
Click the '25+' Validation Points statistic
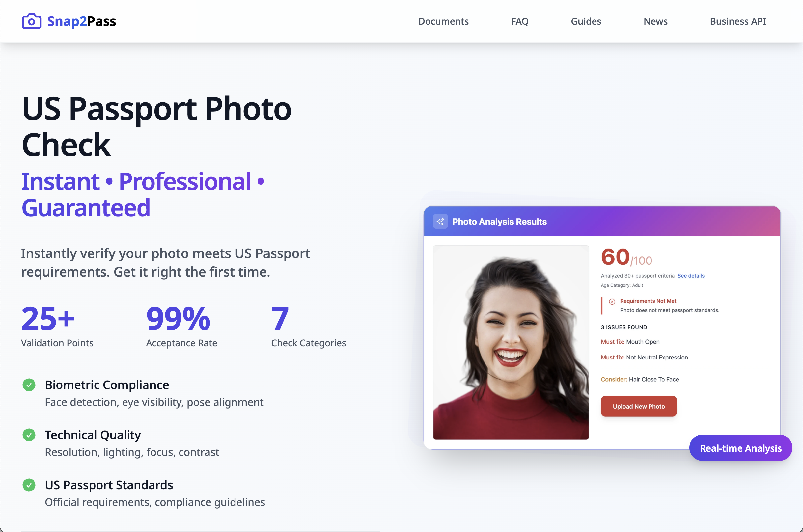click(48, 319)
